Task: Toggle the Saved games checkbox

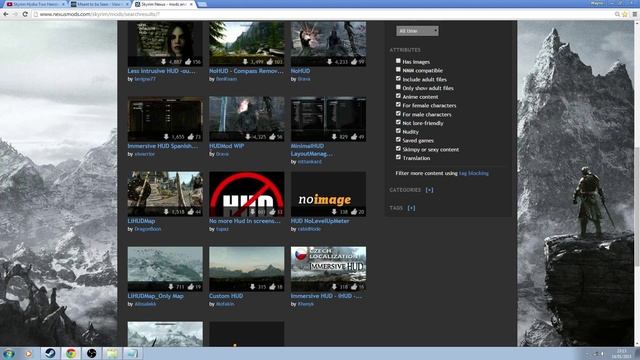Action: [398, 140]
